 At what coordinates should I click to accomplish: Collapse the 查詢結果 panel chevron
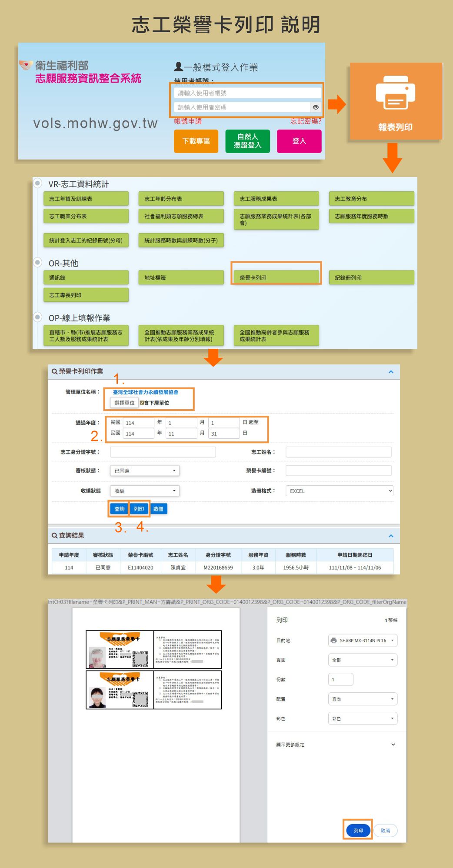(391, 536)
